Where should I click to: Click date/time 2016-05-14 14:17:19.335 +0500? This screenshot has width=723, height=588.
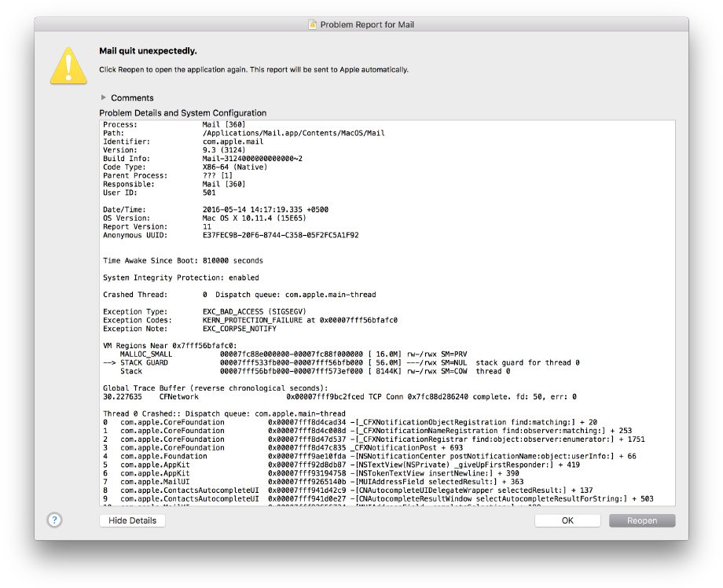266,210
